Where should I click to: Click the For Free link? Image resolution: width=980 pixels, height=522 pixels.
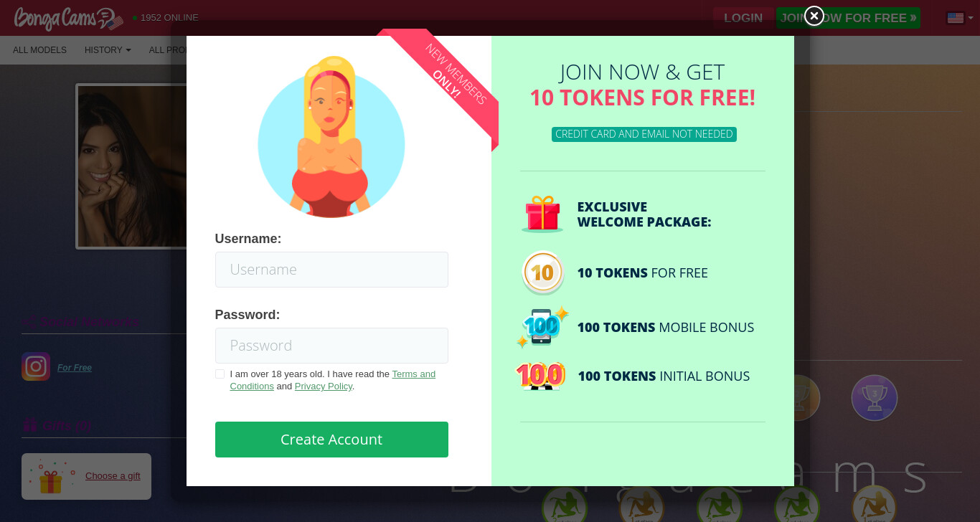point(75,368)
